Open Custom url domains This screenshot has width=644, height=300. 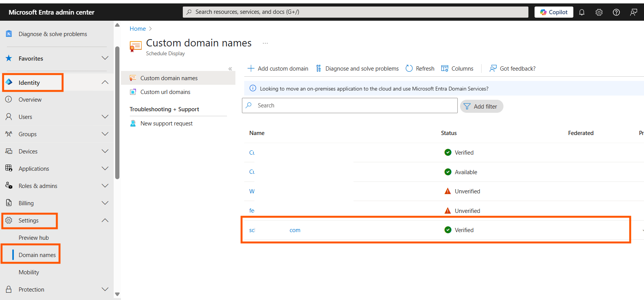pos(165,92)
